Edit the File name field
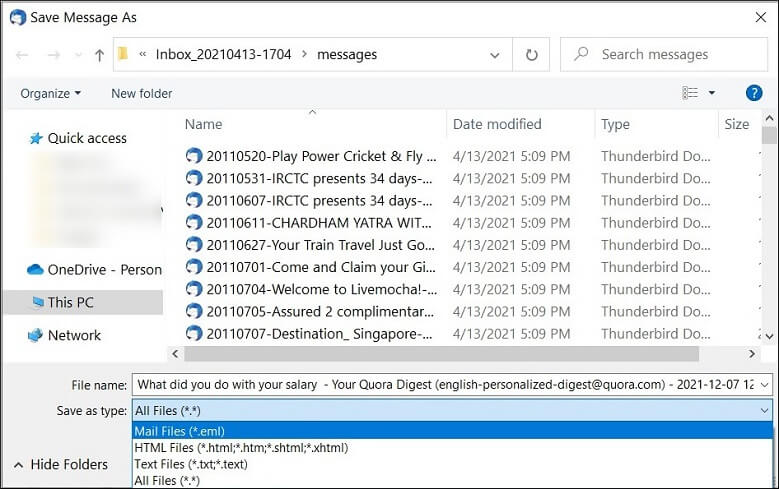779x489 pixels. pos(445,385)
